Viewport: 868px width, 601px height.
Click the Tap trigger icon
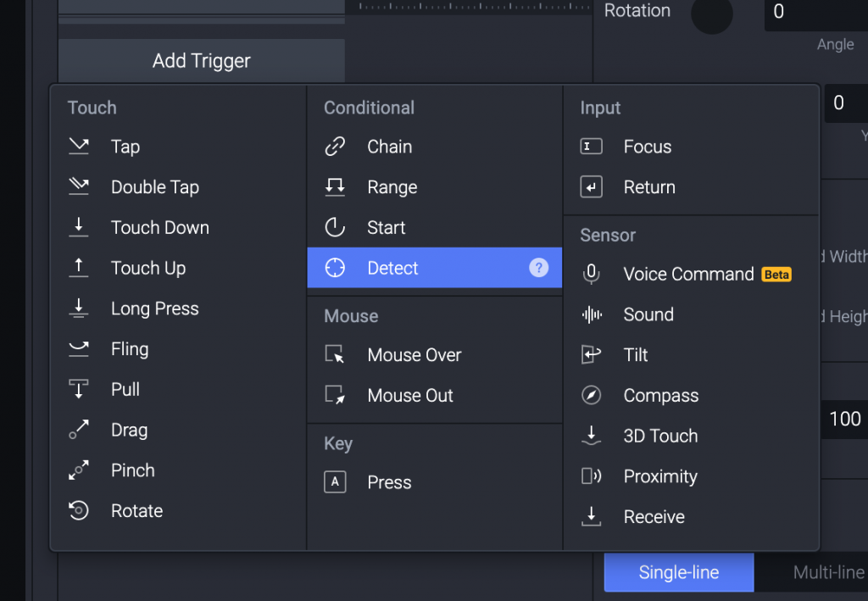click(x=79, y=147)
